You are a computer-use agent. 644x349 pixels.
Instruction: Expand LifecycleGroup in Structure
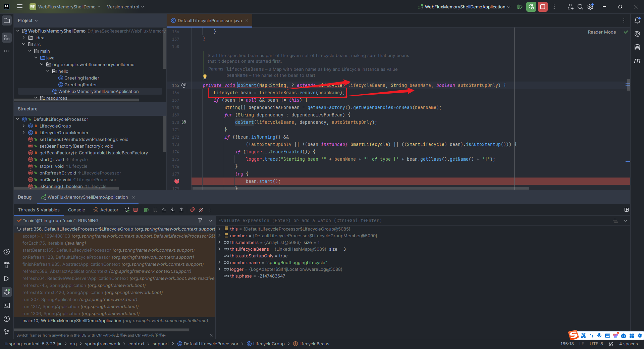click(23, 126)
